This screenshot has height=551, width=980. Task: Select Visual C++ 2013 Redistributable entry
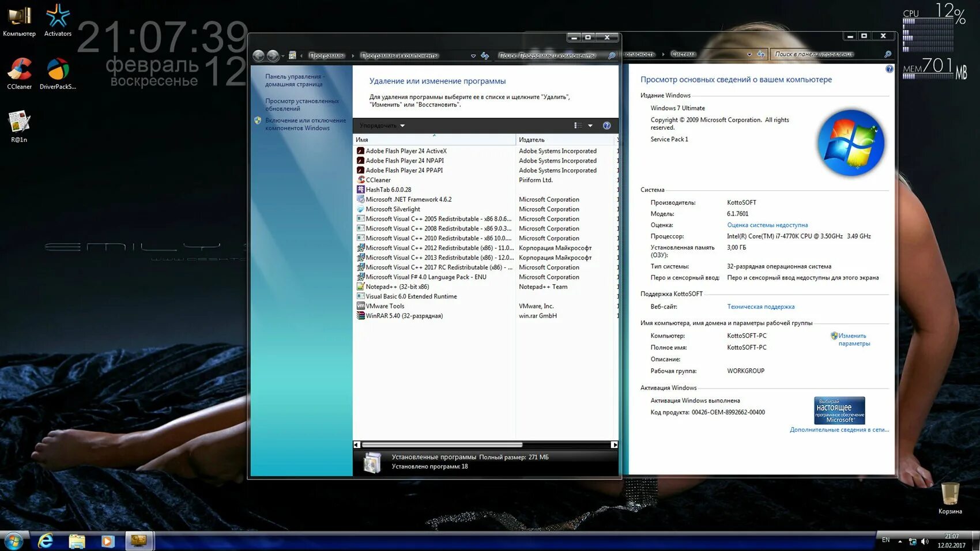click(485, 258)
